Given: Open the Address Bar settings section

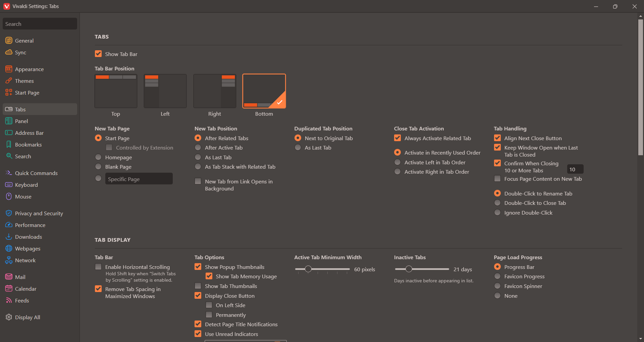Looking at the screenshot, I should [29, 133].
